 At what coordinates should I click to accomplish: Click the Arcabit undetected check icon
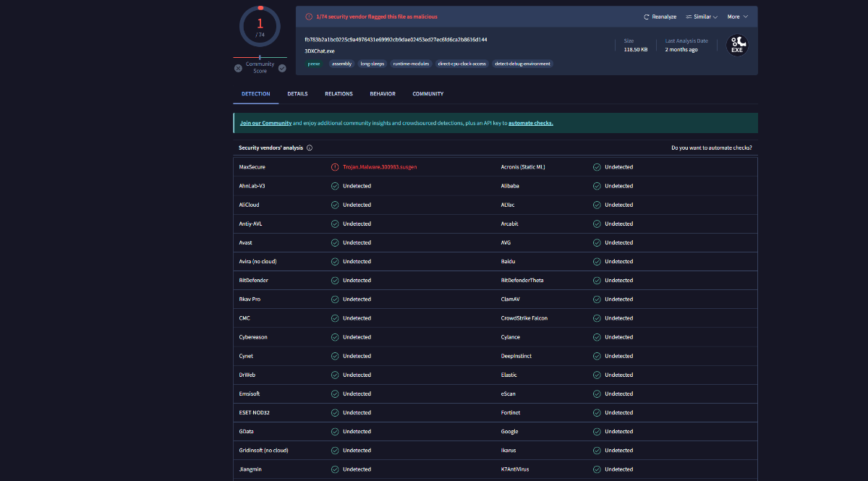tap(597, 224)
